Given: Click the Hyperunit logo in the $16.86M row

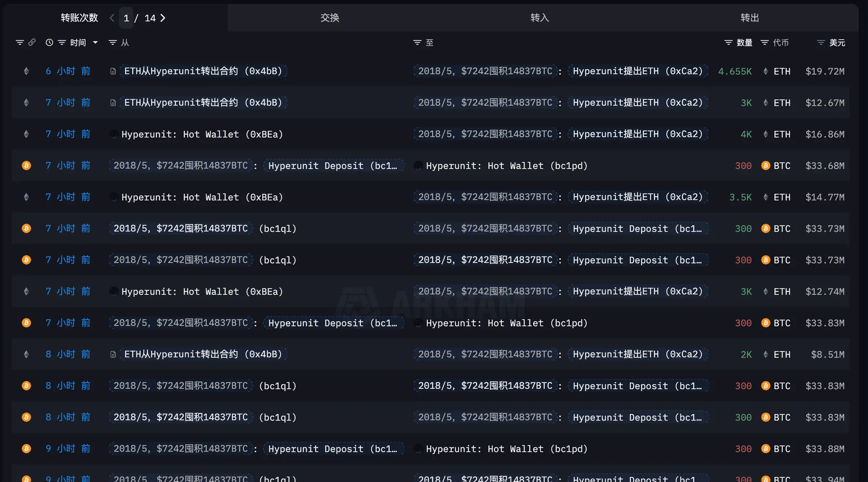Looking at the screenshot, I should tap(113, 134).
